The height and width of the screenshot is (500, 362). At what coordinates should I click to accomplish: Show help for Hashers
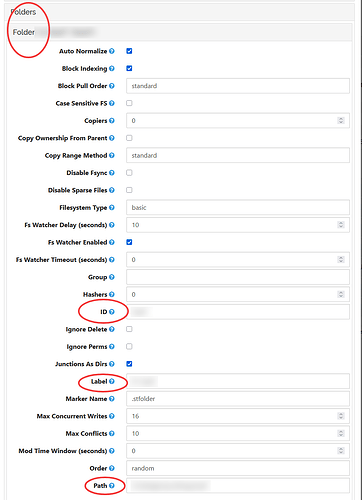tap(112, 294)
